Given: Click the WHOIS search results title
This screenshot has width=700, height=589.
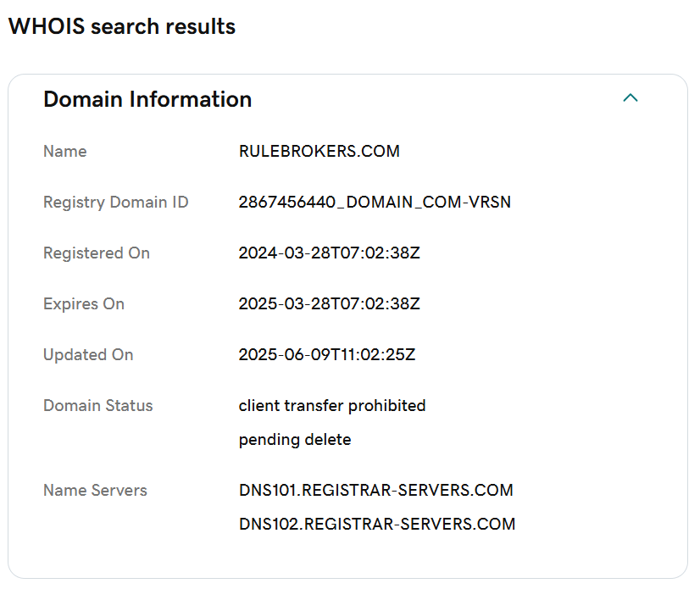Looking at the screenshot, I should tap(122, 26).
